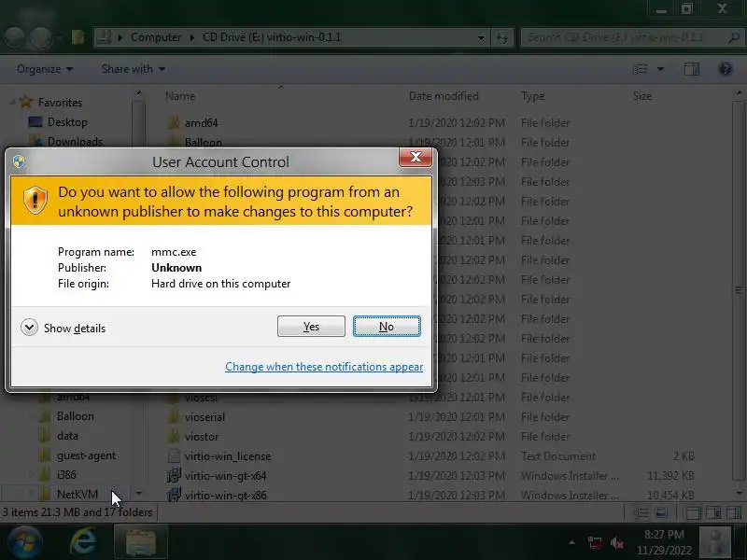Click the Date modified column header

444,96
